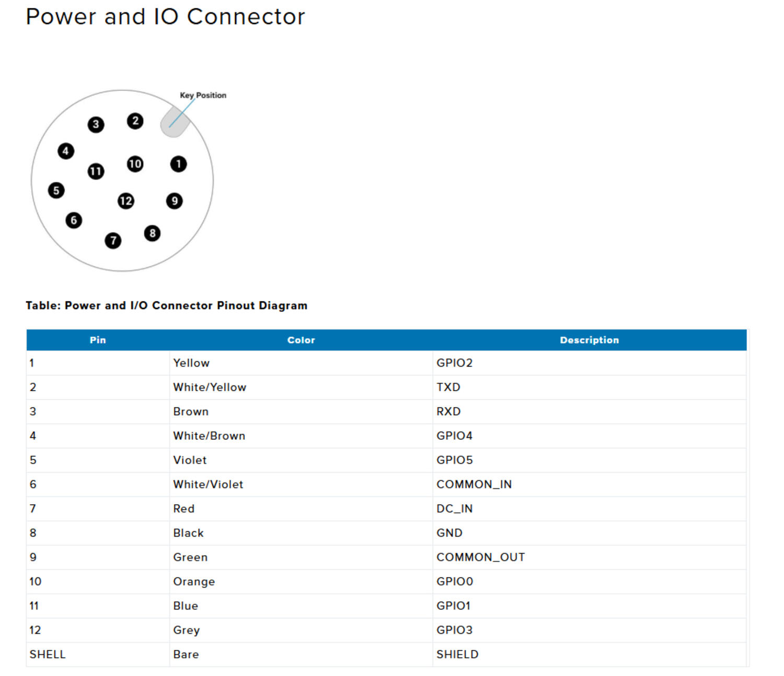
Task: Click pin 7 marker in the diagram
Action: [x=113, y=241]
